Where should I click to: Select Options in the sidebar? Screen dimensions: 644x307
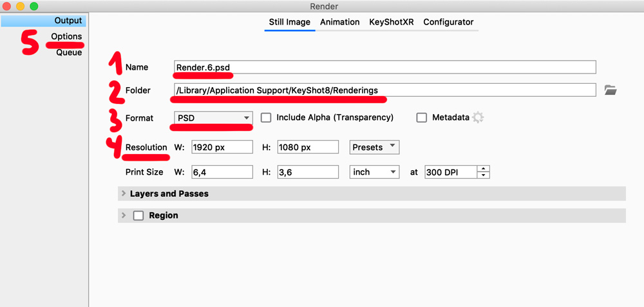pyautogui.click(x=66, y=36)
